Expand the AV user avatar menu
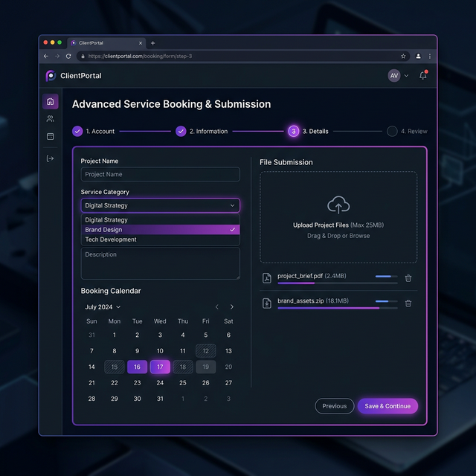 (x=398, y=76)
